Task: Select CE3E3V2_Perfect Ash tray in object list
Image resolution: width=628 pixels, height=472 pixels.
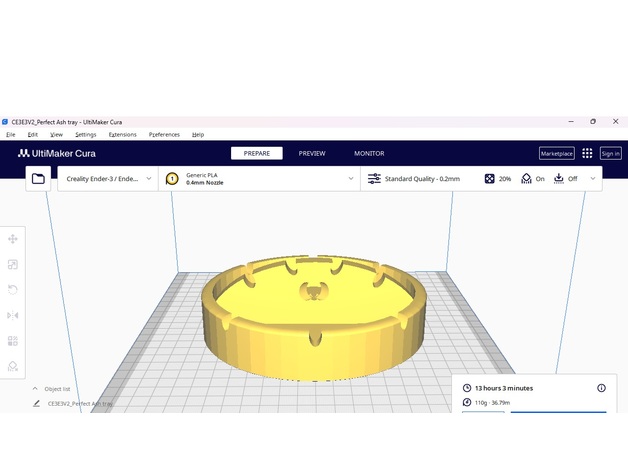Action: 80,403
